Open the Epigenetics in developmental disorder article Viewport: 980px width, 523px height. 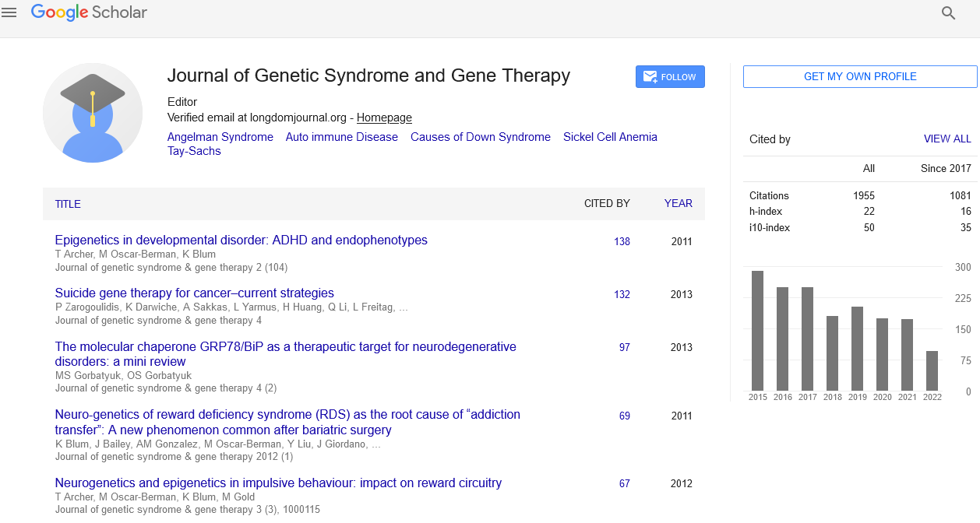tap(241, 240)
